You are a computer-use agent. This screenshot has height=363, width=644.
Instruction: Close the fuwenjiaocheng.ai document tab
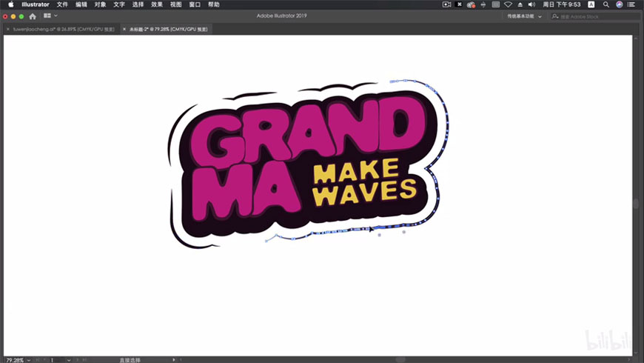pos(7,29)
